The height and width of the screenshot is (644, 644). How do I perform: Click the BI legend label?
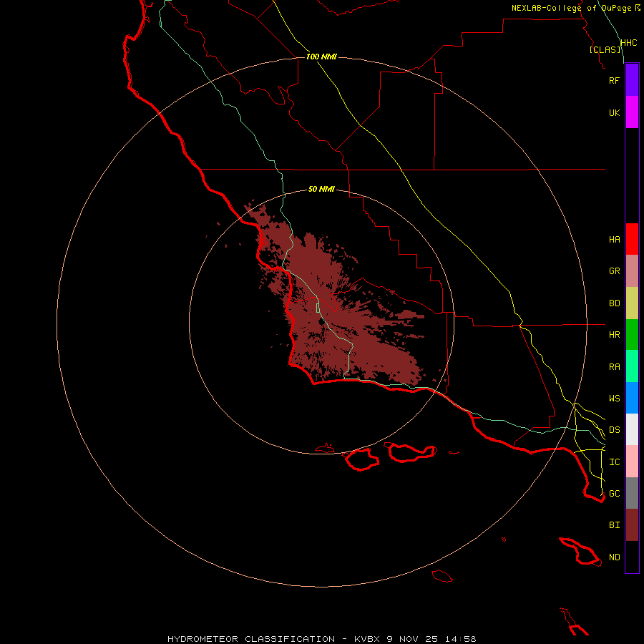pyautogui.click(x=614, y=525)
